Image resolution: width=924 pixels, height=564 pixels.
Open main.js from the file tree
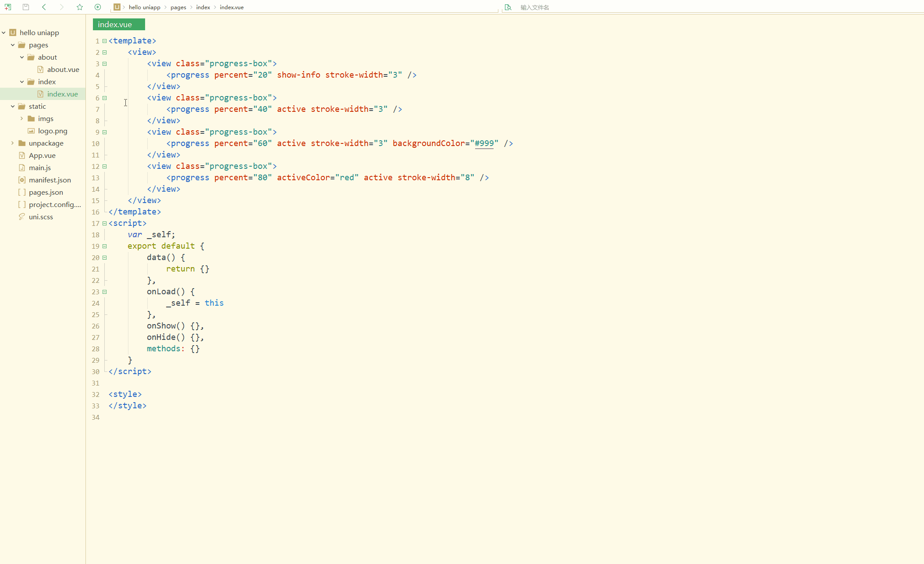[40, 168]
